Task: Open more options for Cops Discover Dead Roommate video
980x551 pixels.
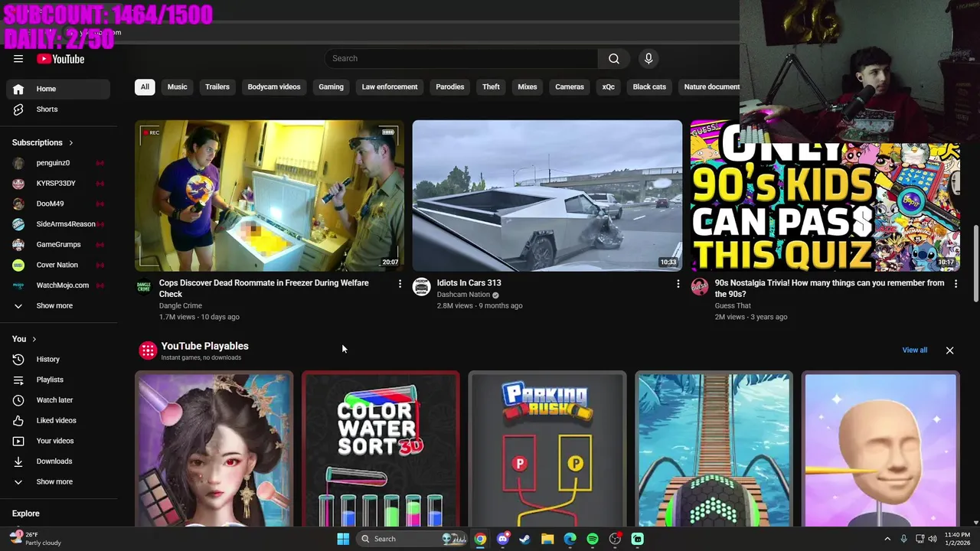Action: 400,284
